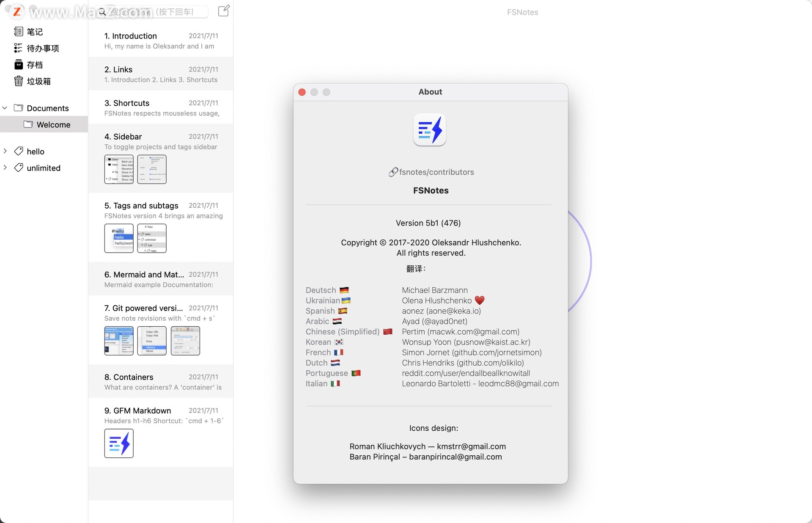Viewport: 812px width, 523px height.
Task: Expand the hello tag chevron
Action: tap(5, 151)
